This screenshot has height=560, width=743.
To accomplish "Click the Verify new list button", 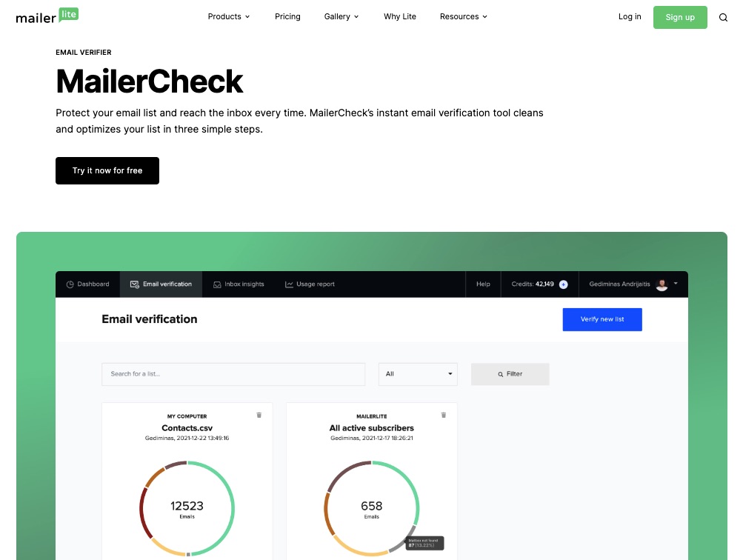I will tap(602, 319).
